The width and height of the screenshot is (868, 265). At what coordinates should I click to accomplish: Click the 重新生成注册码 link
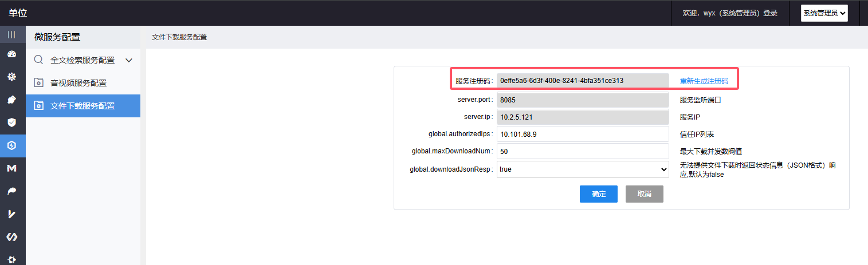point(704,81)
